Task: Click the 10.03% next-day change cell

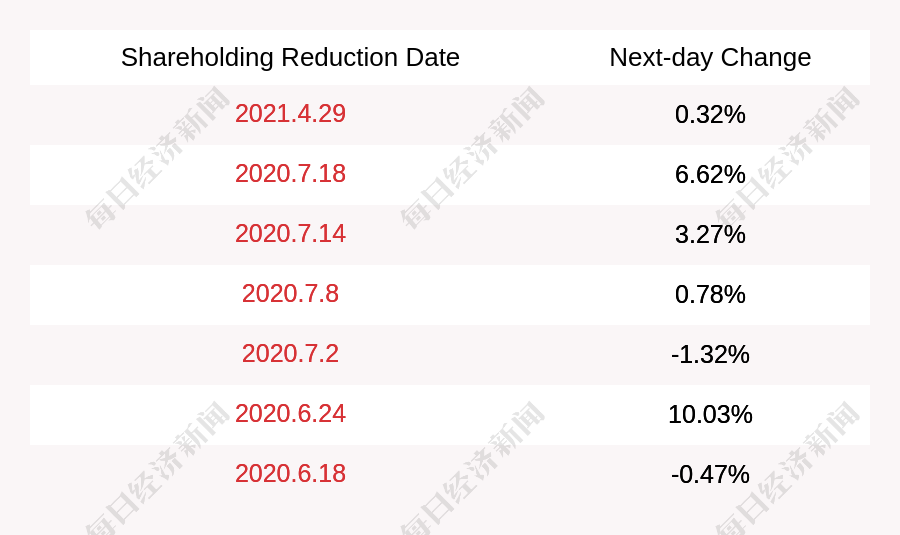Action: point(710,414)
